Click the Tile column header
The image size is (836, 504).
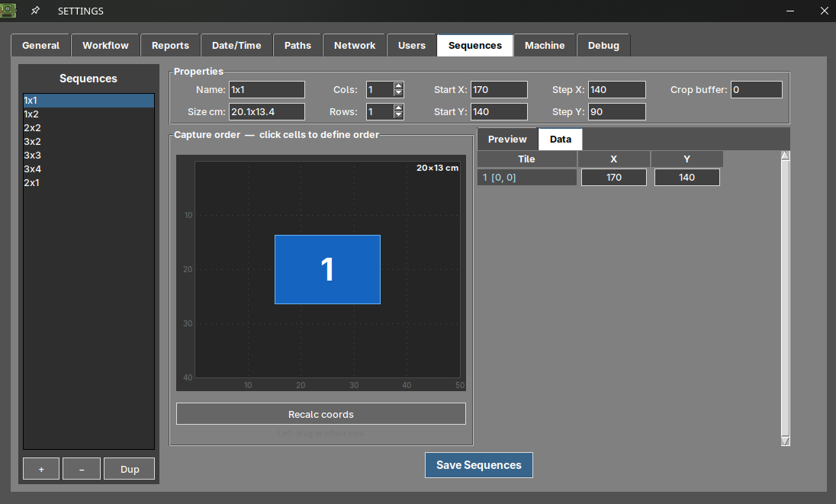[527, 159]
